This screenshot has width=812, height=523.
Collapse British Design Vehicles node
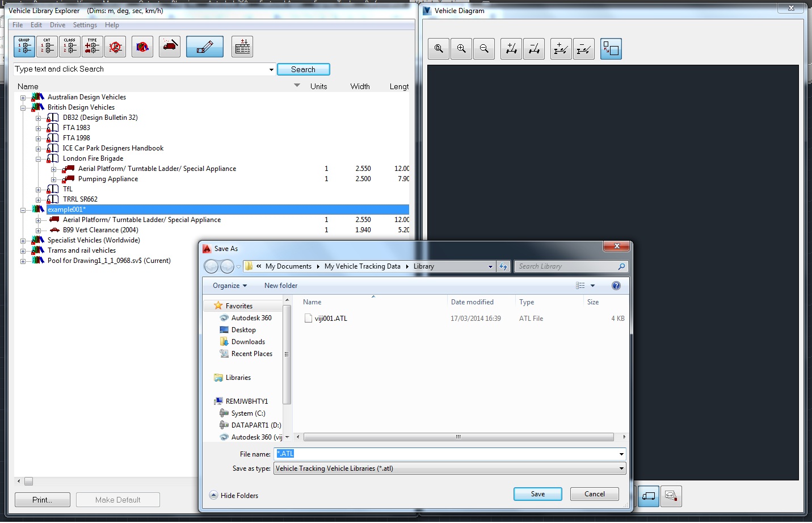(x=23, y=108)
